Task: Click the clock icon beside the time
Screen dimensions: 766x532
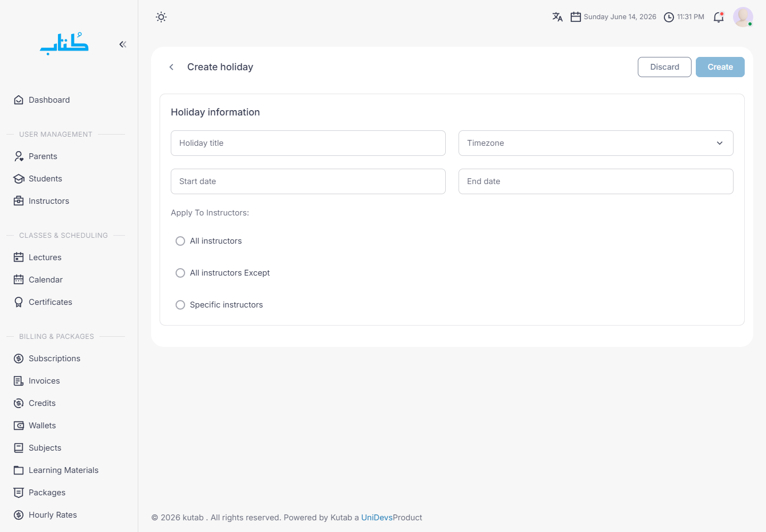Action: point(669,17)
